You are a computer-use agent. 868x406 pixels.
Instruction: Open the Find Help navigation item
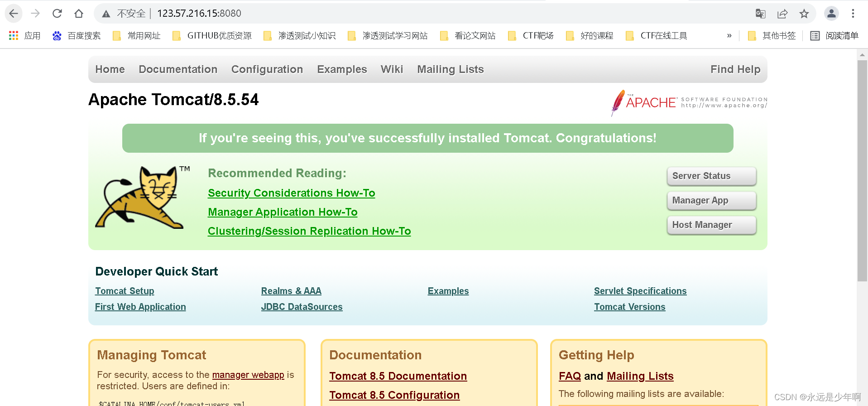(735, 69)
